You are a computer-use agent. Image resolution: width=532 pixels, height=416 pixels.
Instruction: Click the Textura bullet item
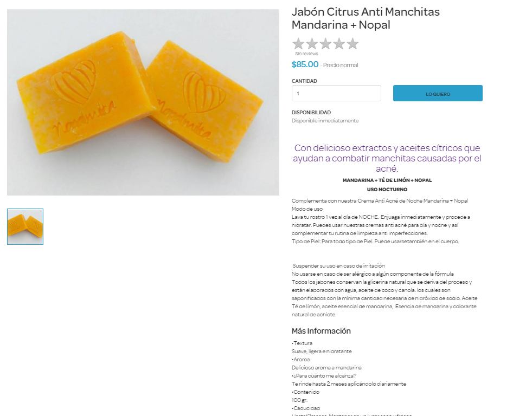pos(302,343)
